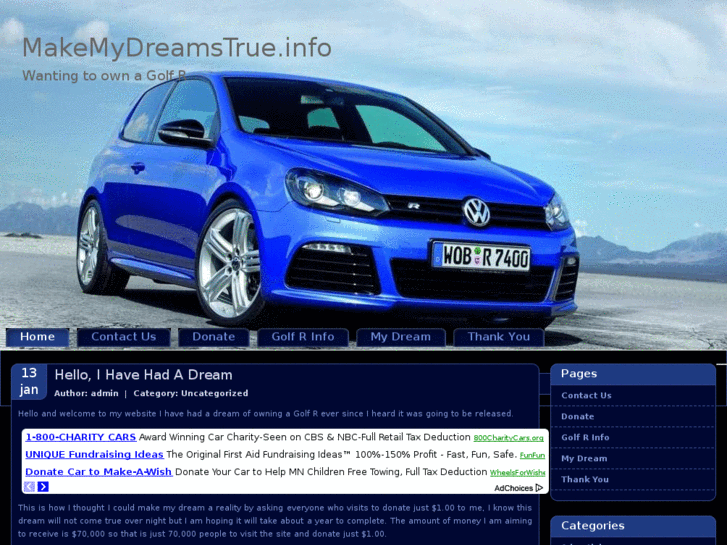
Task: Open Thank You in the Pages sidebar
Action: pos(585,480)
